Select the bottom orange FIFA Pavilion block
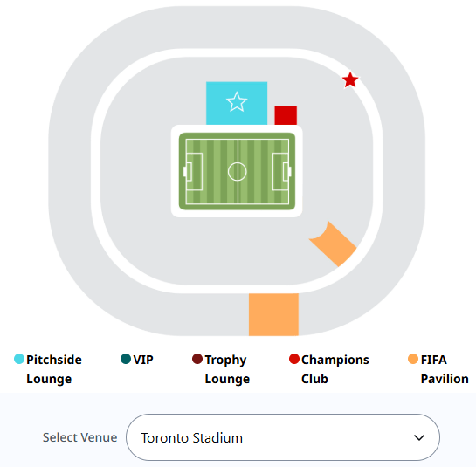 (274, 314)
